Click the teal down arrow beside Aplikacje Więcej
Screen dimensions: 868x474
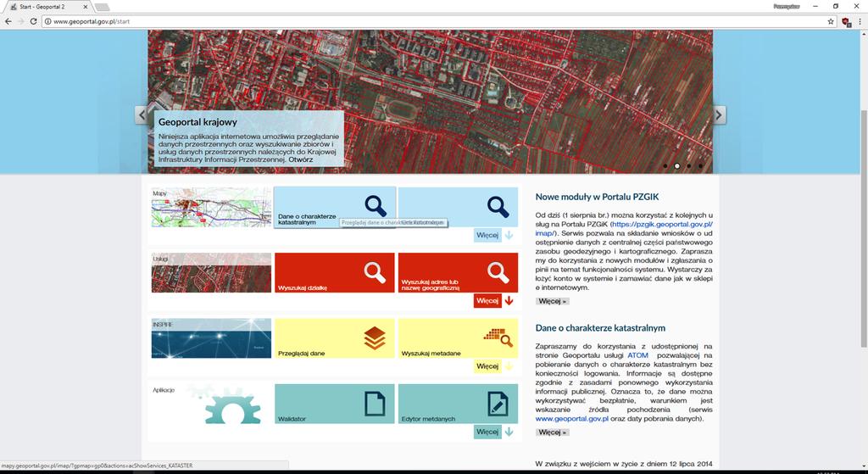[509, 432]
